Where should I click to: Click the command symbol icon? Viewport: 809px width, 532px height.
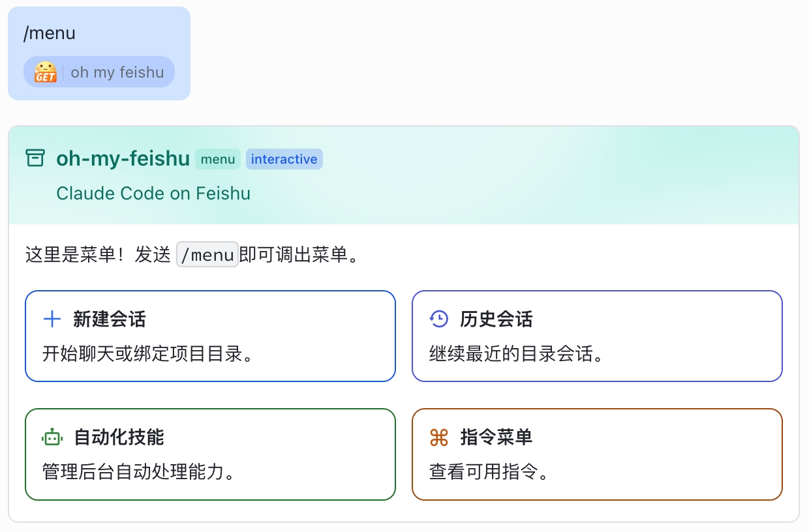click(439, 437)
